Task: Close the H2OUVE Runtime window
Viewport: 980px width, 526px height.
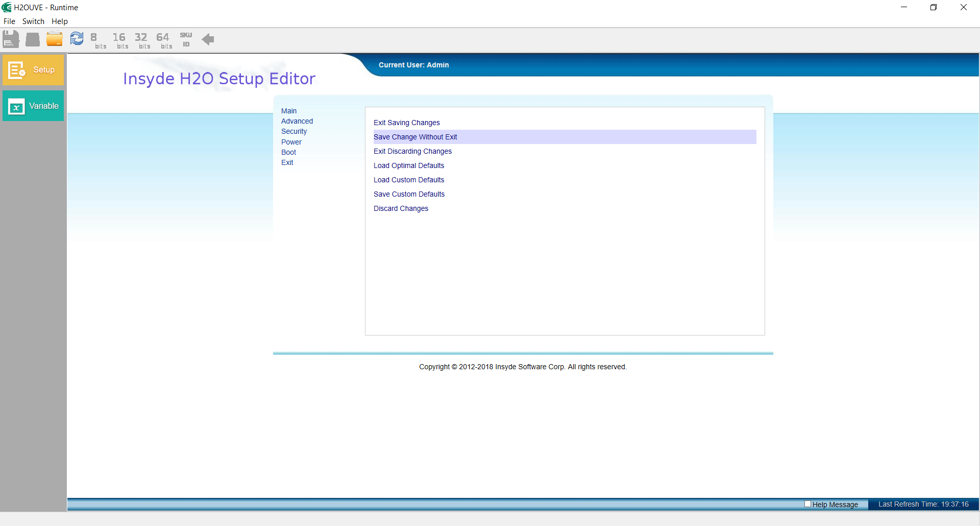Action: point(964,7)
